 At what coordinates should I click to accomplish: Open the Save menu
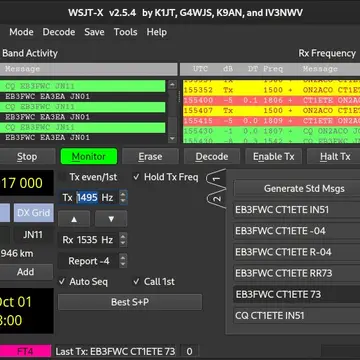click(x=94, y=32)
